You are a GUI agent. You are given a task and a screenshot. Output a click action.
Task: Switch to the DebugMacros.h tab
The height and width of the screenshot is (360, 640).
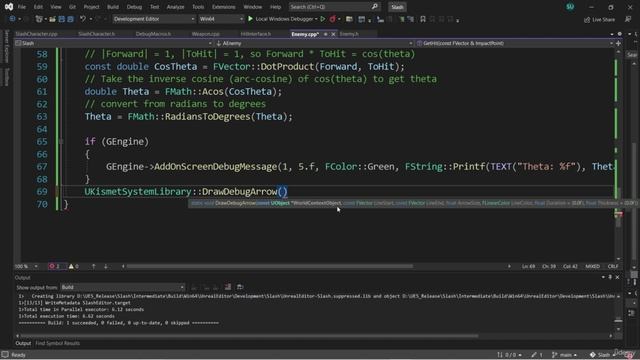click(153, 34)
